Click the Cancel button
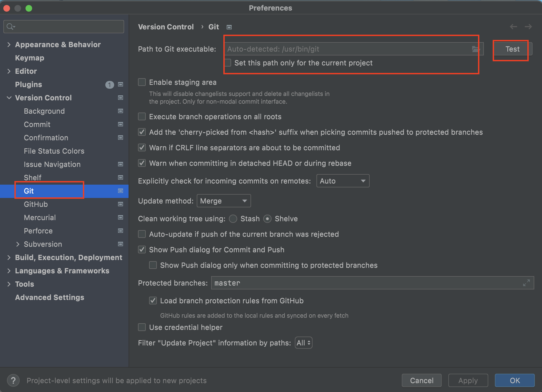This screenshot has height=392, width=542. [x=421, y=380]
